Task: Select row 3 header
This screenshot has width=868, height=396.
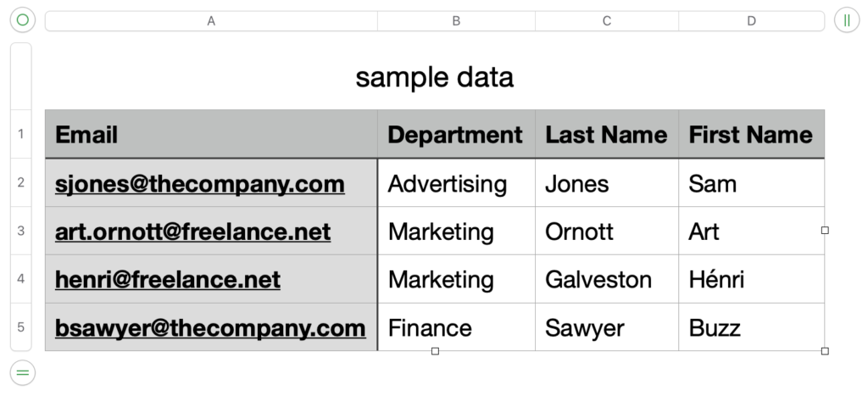Action: pyautogui.click(x=21, y=231)
